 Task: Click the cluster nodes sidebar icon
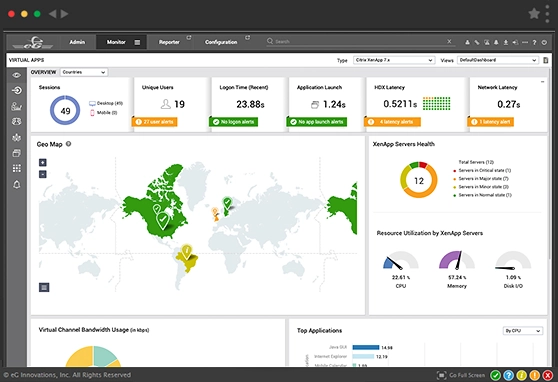tap(16, 137)
